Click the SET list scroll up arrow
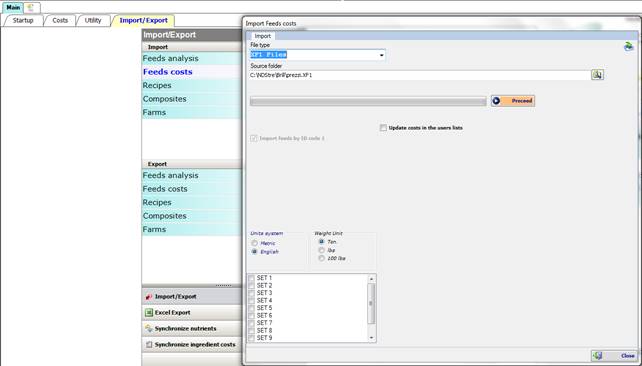 click(x=371, y=279)
